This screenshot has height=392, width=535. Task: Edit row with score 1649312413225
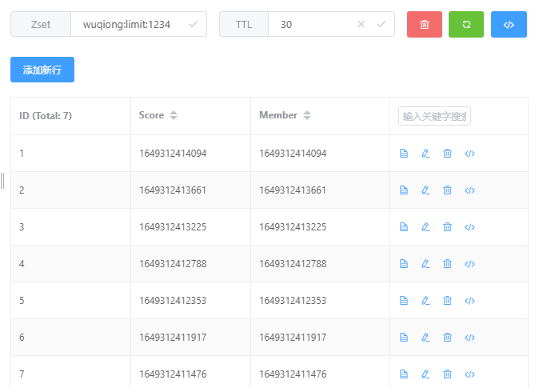[x=425, y=227]
